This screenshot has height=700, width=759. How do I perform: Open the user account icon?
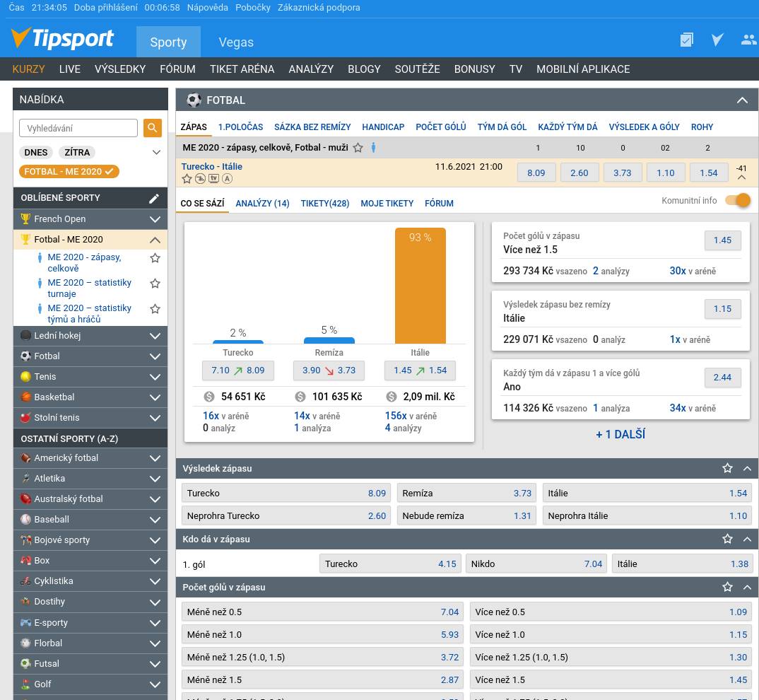[x=748, y=40]
